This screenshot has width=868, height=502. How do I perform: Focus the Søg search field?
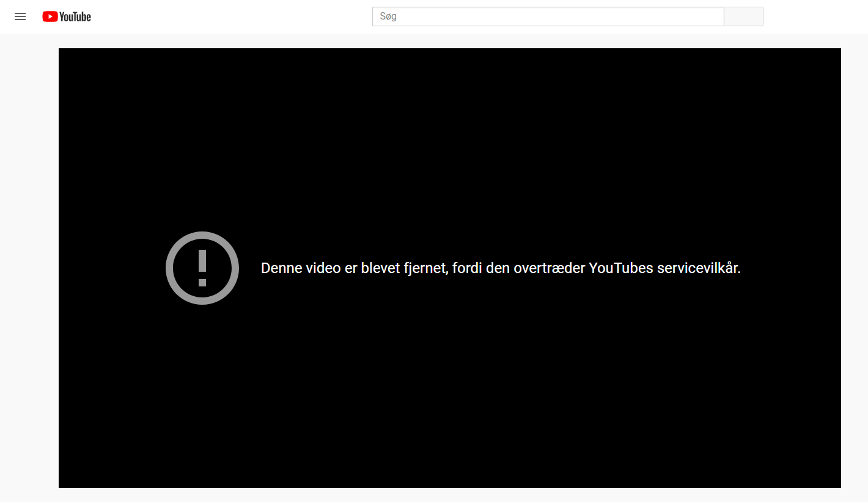548,16
